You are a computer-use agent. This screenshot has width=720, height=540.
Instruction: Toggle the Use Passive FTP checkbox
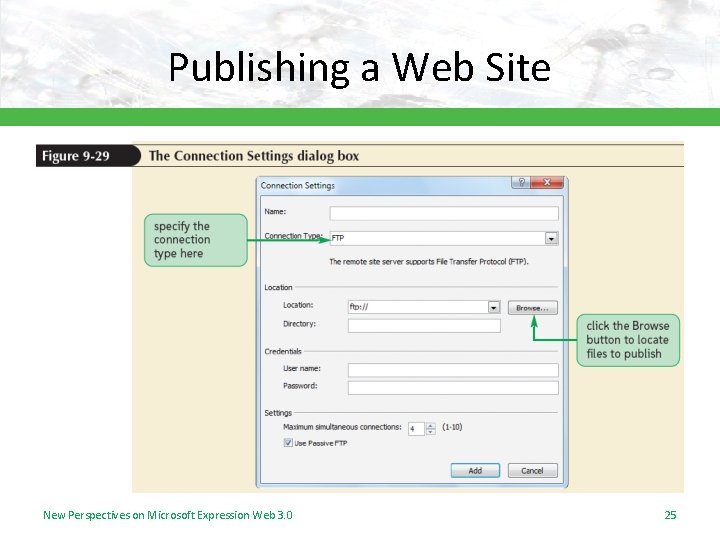(288, 443)
